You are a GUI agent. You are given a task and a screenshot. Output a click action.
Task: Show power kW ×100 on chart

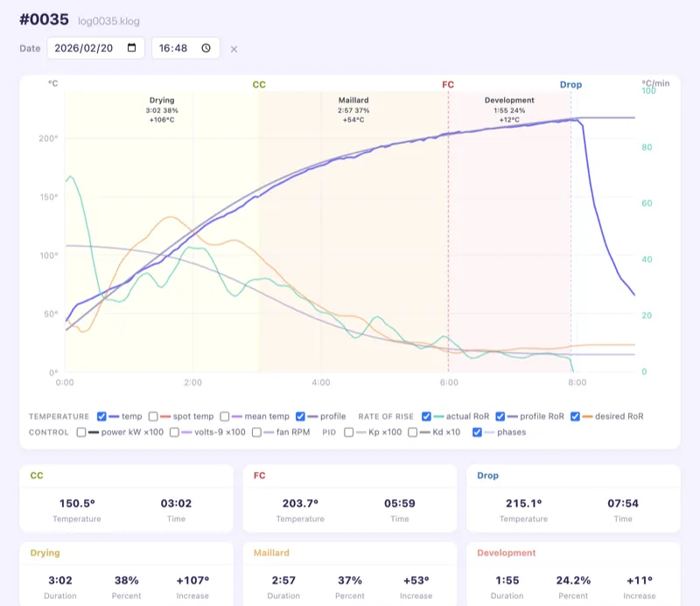[x=82, y=433]
